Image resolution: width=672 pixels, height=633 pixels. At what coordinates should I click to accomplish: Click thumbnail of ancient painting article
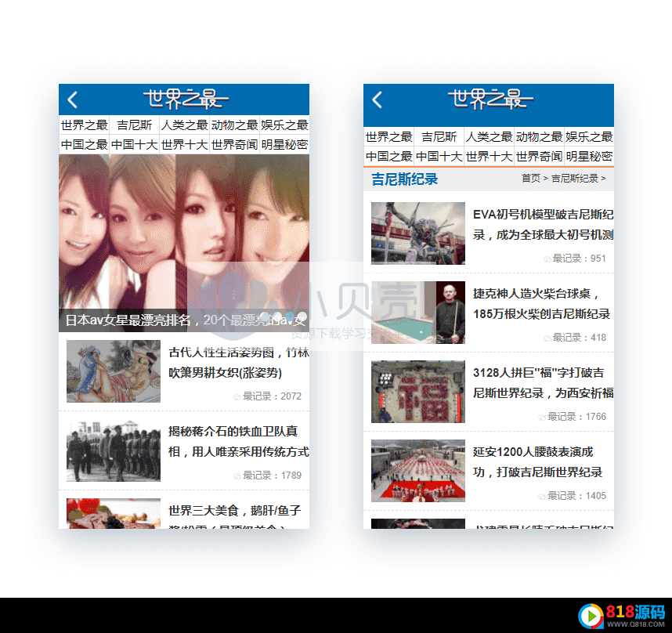pos(114,371)
